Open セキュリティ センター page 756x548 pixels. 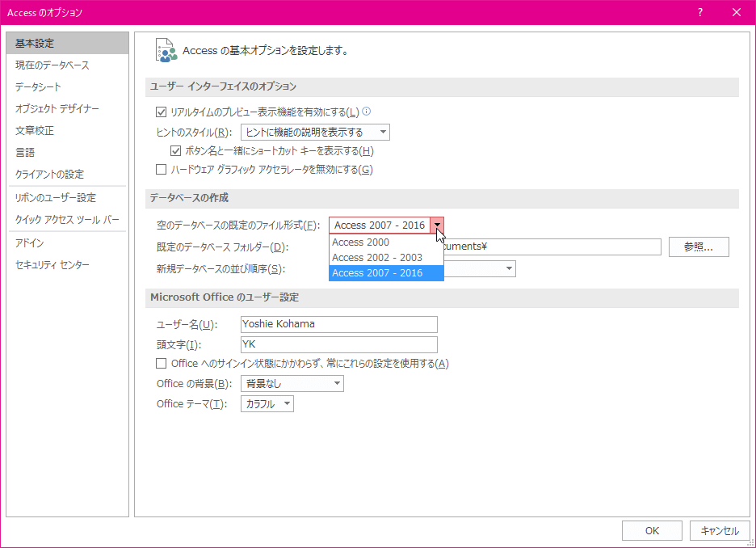click(x=68, y=265)
